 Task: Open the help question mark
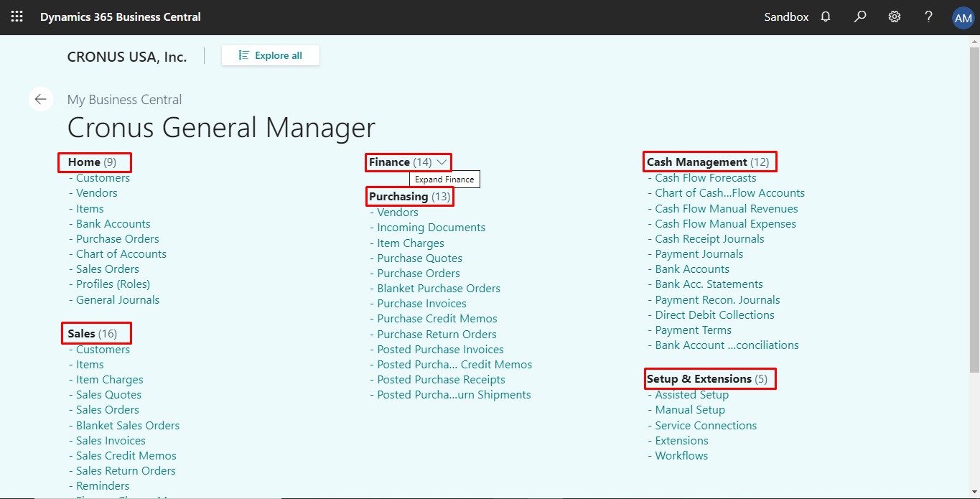pos(928,17)
